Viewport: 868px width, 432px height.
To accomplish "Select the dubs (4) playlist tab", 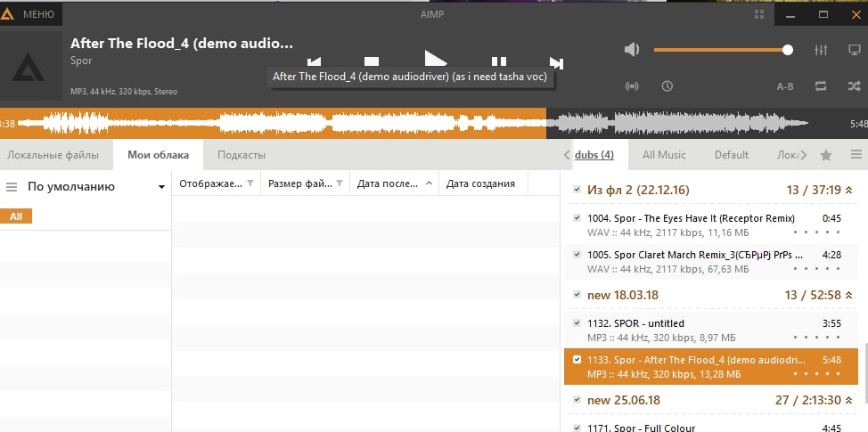I will click(x=594, y=155).
